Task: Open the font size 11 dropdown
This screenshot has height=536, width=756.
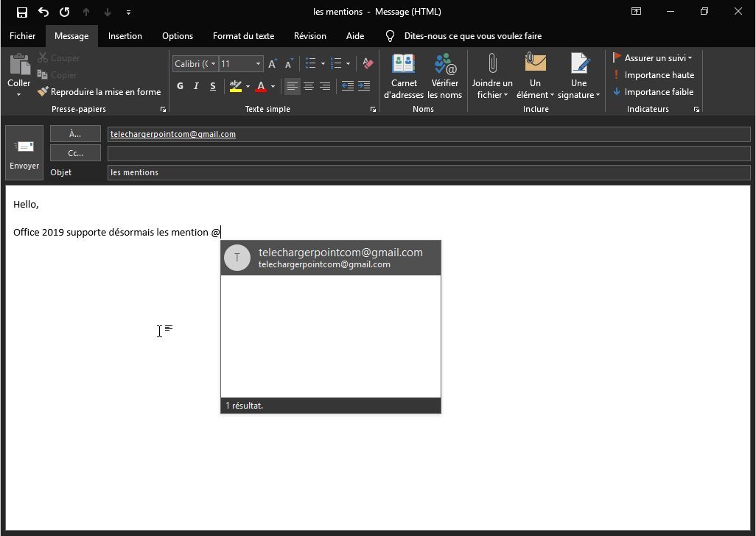Action: pos(258,64)
